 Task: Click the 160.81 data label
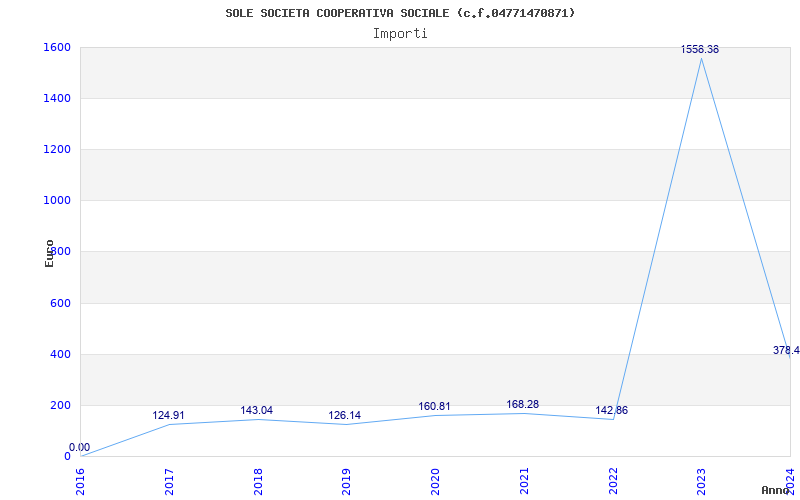click(434, 407)
